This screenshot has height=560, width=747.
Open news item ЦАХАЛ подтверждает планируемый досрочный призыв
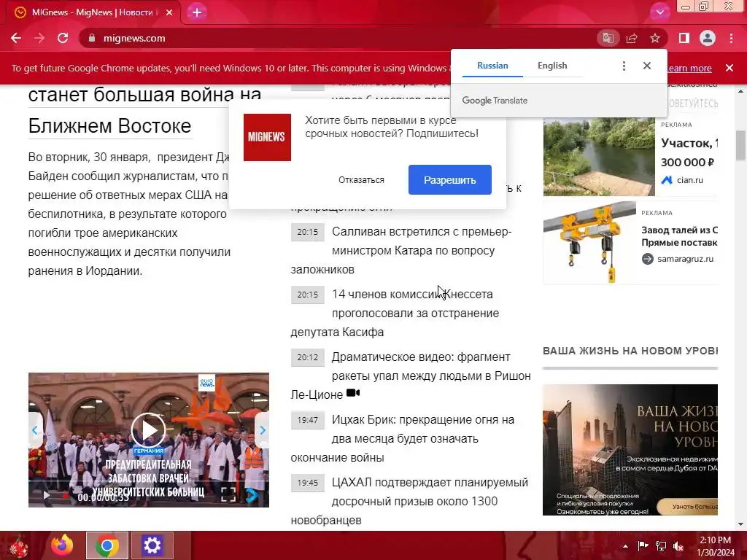coord(410,501)
